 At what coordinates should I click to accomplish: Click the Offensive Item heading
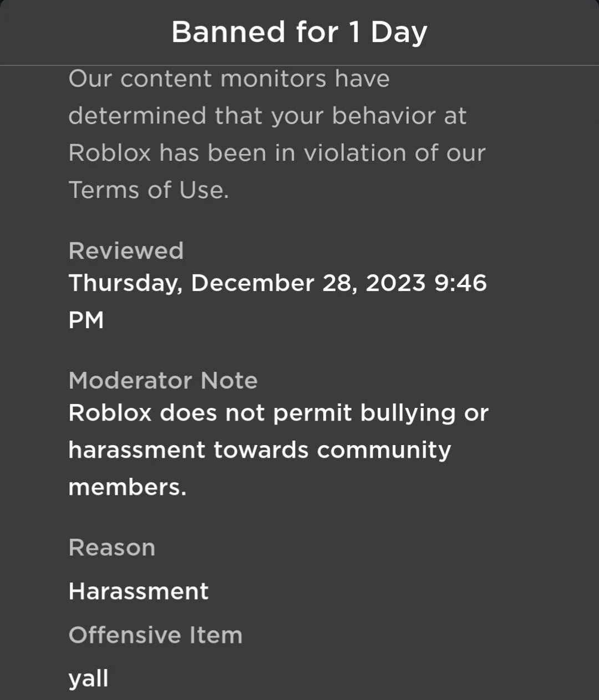155,635
